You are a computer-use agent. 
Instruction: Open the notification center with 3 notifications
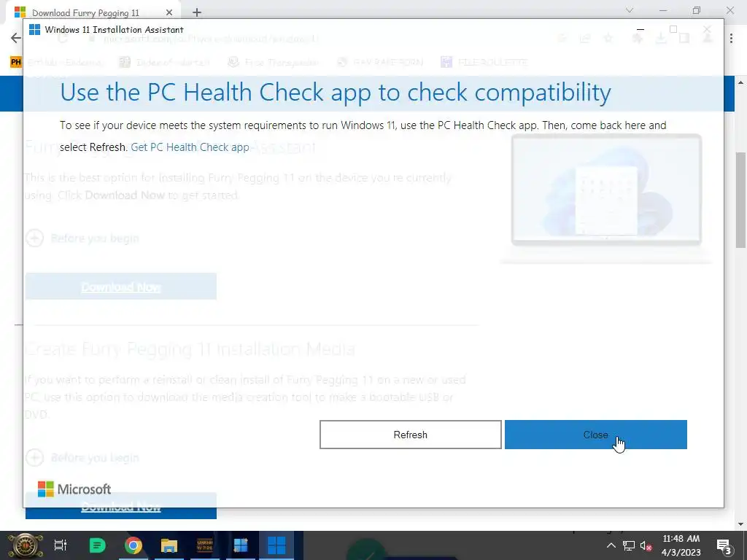coord(724,545)
